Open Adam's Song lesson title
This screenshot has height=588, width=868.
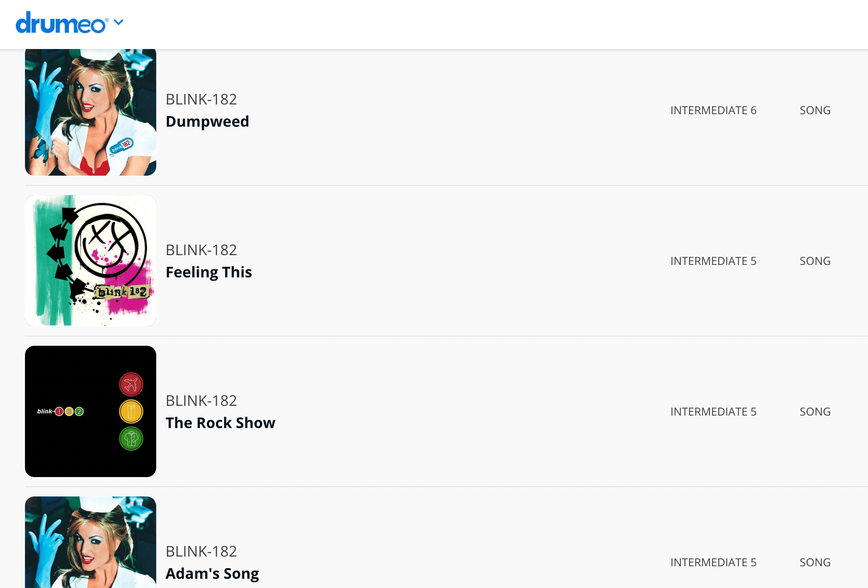(x=212, y=574)
